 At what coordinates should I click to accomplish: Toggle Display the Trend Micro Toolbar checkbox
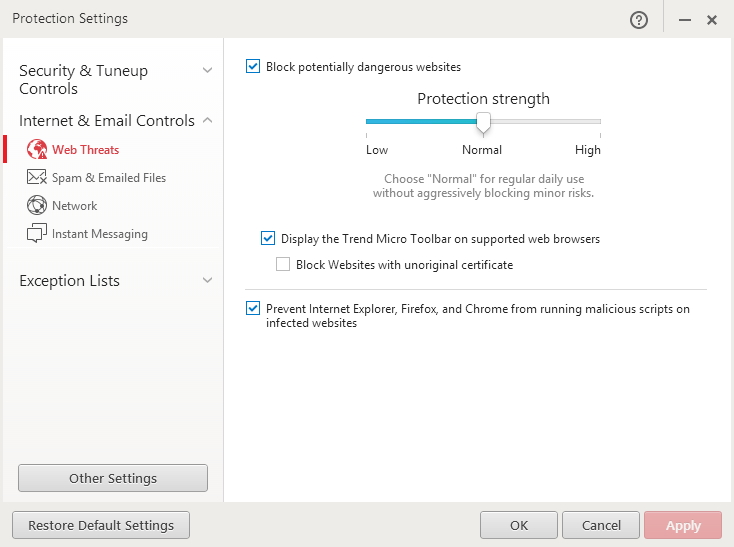268,239
